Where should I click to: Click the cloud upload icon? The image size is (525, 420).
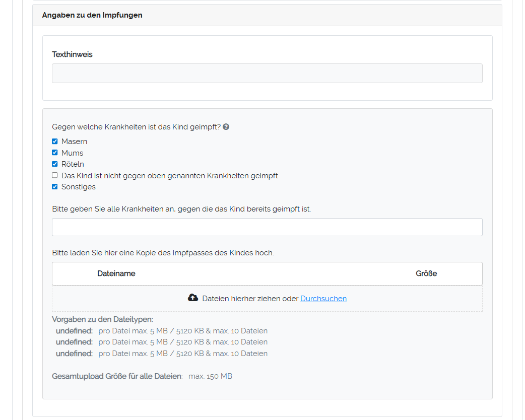pos(193,298)
